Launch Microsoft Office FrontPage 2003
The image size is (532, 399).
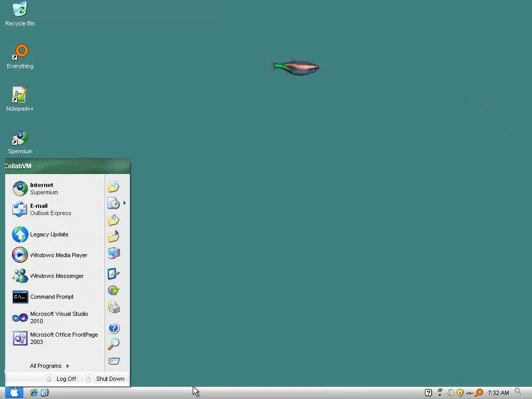55,338
